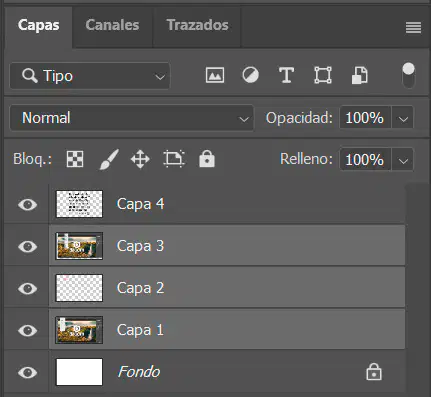Switch to the Trazados tab
The width and height of the screenshot is (431, 397).
[198, 25]
